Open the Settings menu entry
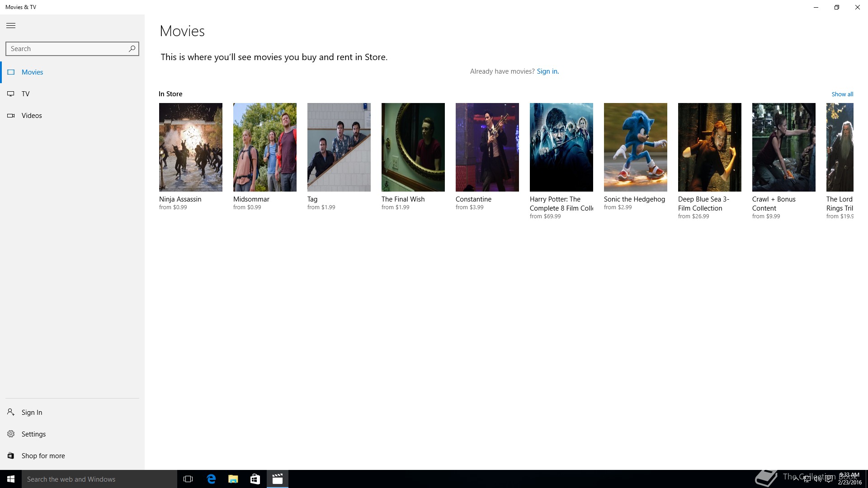868x488 pixels. [x=72, y=434]
